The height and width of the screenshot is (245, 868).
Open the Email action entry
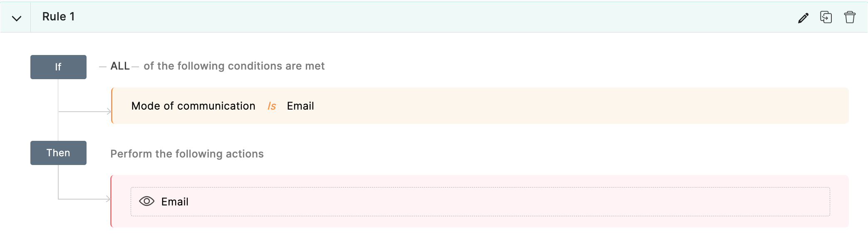pos(175,202)
